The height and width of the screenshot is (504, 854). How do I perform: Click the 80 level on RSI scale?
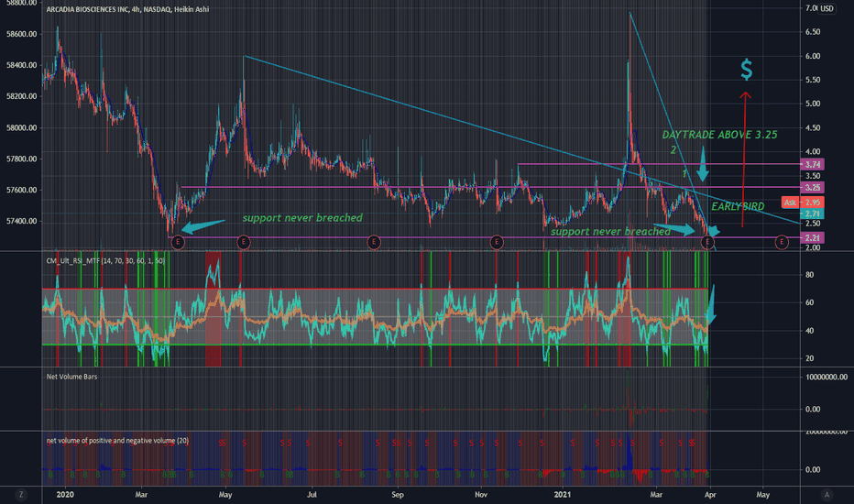pos(809,275)
